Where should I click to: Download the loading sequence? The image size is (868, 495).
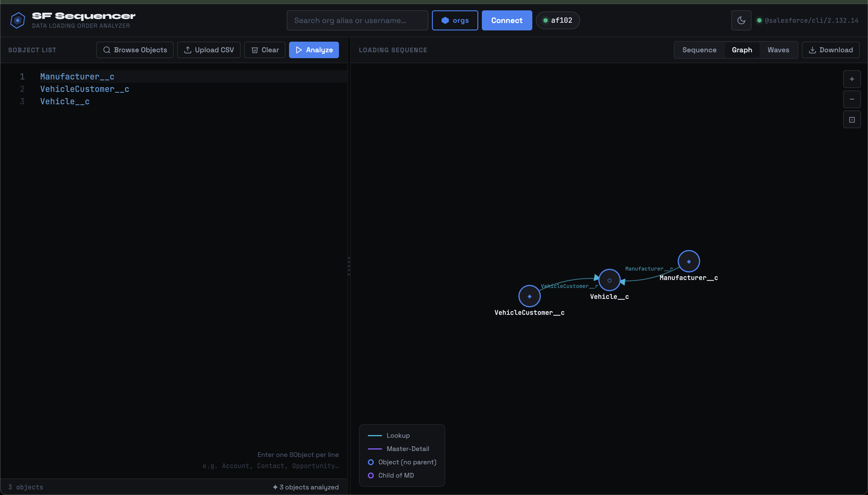point(830,50)
